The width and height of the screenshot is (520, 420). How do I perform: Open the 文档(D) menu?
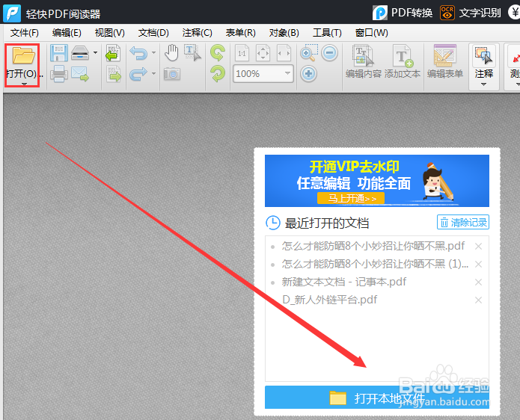(x=153, y=33)
